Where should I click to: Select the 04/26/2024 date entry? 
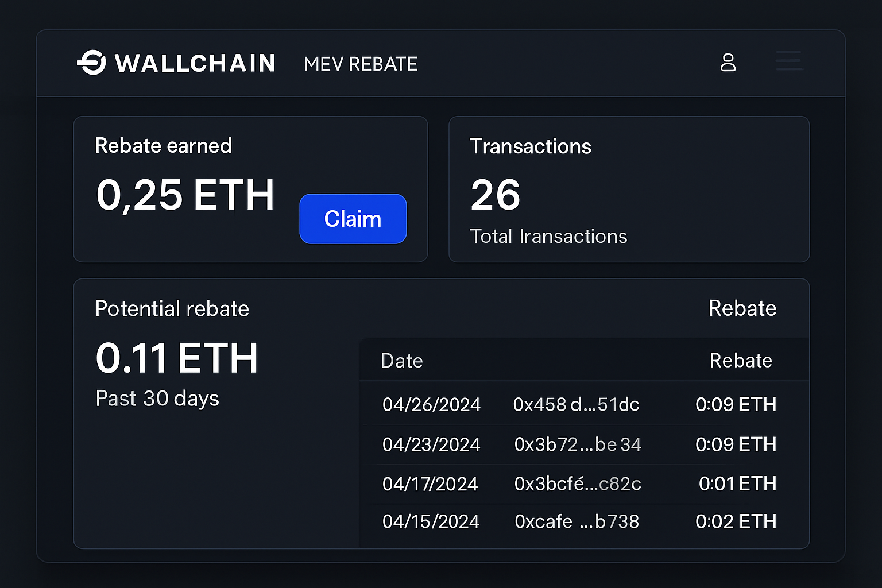[x=431, y=404]
